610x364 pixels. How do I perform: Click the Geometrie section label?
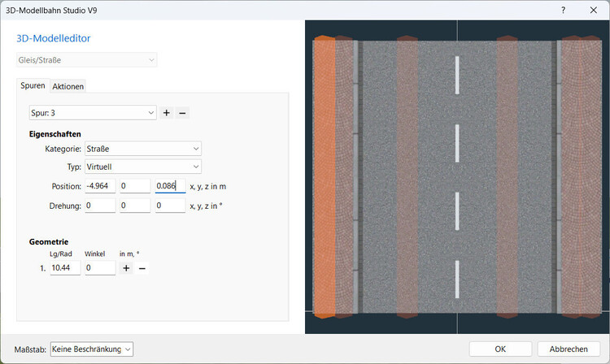pyautogui.click(x=49, y=241)
